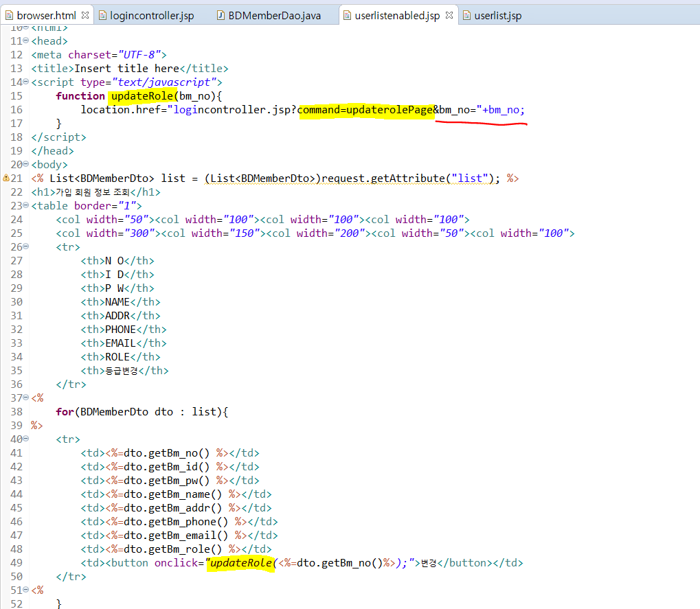Close the browser.html tab
700x609 pixels.
click(x=85, y=15)
